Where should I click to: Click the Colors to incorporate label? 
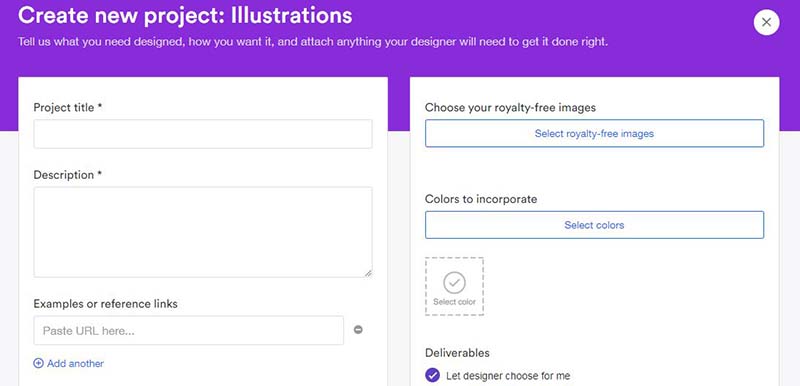click(x=481, y=199)
